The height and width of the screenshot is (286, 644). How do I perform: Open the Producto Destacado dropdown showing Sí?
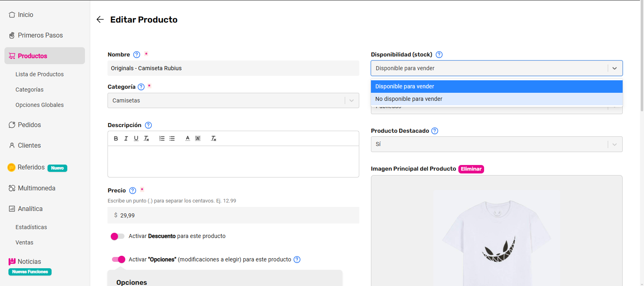(x=497, y=144)
